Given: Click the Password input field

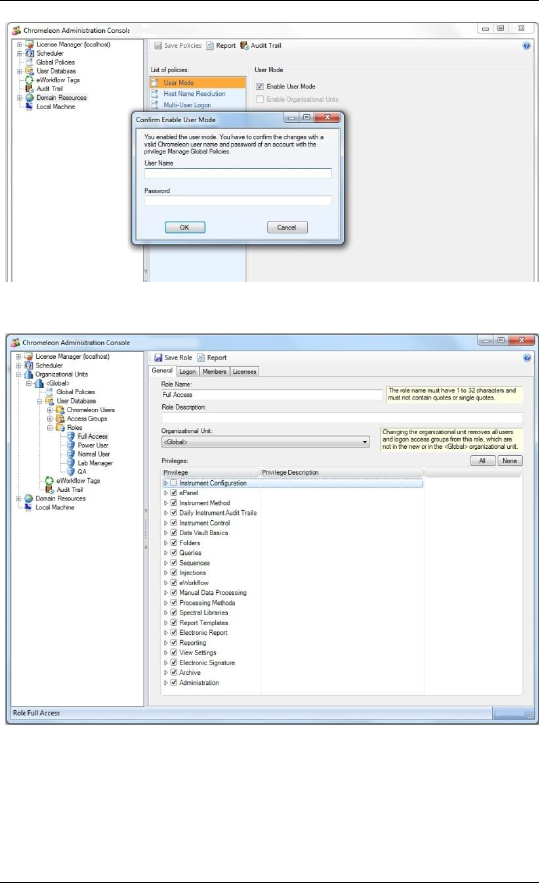Looking at the screenshot, I should click(x=238, y=200).
